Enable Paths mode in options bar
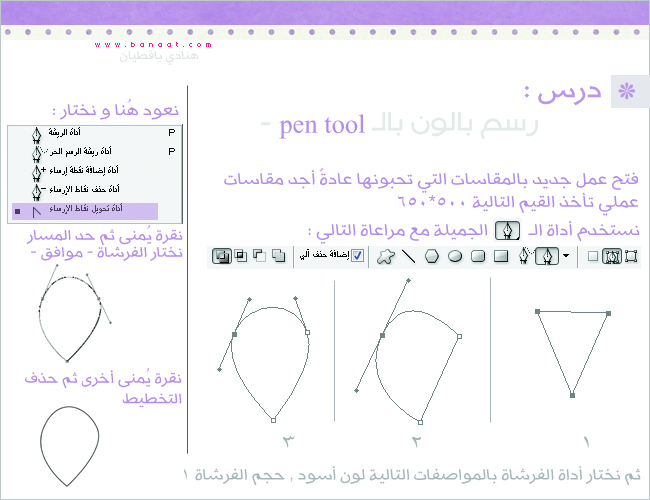 click(611, 256)
